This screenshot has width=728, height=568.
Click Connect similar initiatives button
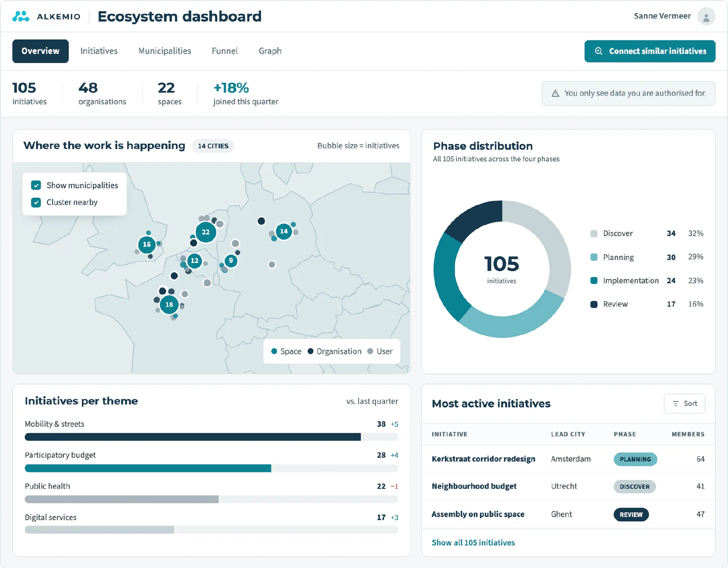pyautogui.click(x=650, y=51)
